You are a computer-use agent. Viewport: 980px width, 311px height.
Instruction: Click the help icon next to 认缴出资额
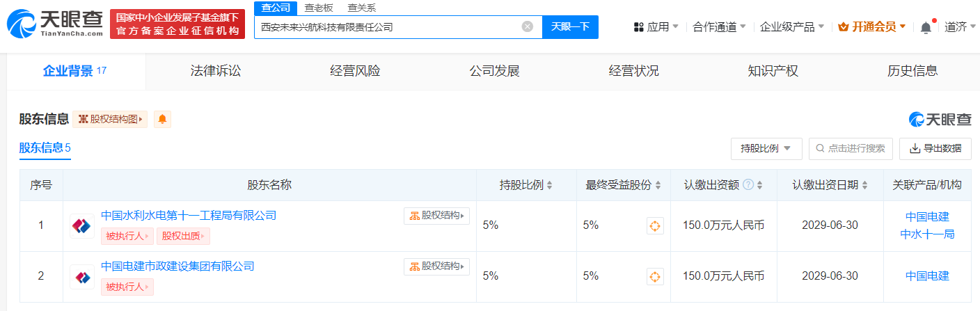tap(748, 185)
